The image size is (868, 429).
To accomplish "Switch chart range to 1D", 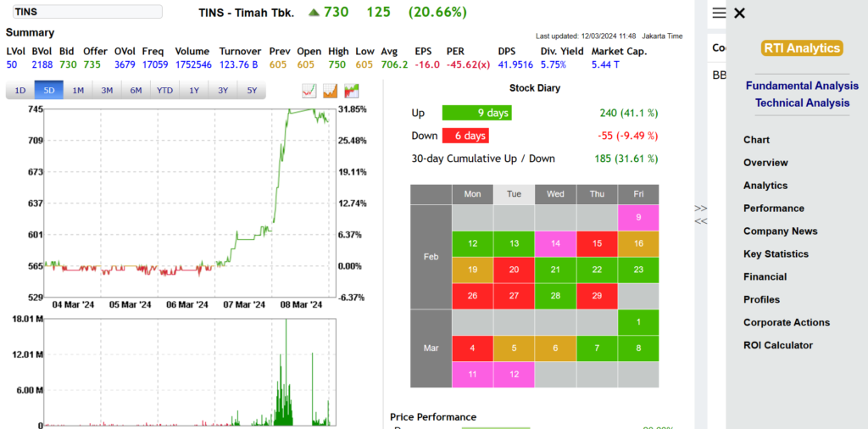I will (x=20, y=90).
